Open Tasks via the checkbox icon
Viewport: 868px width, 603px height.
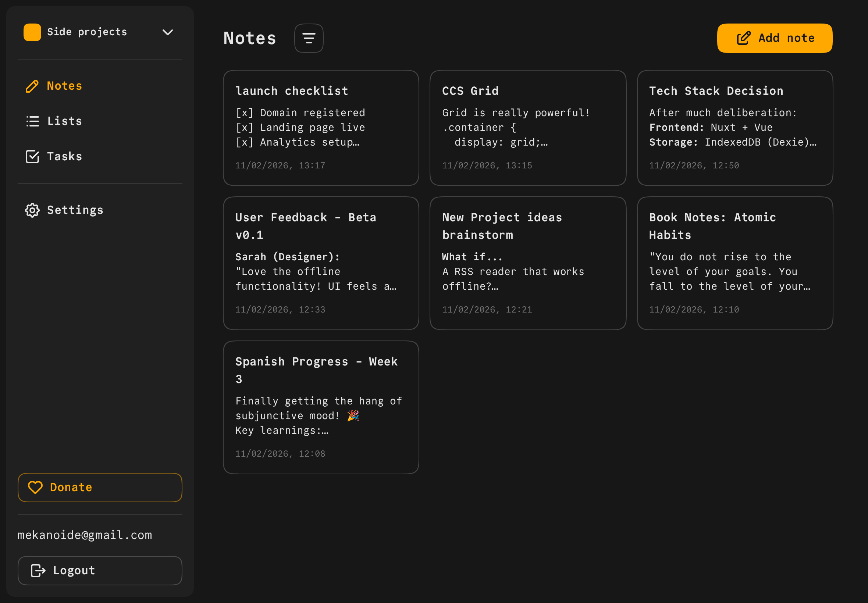[32, 156]
